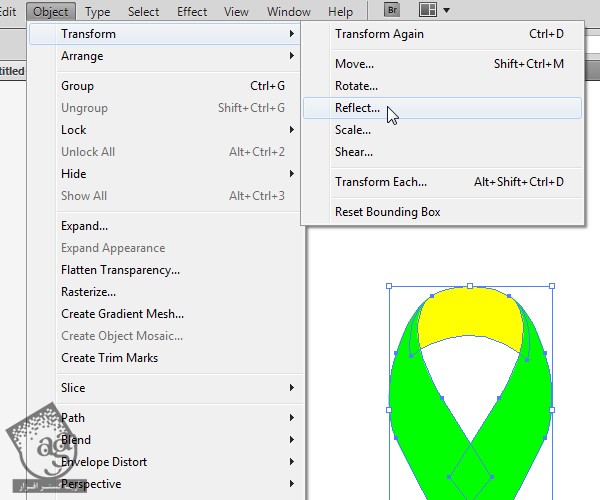Open the Window menu in menu bar

tap(288, 12)
